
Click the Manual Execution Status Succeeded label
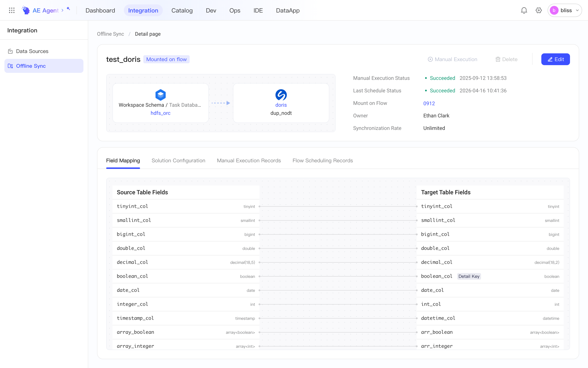(x=442, y=78)
